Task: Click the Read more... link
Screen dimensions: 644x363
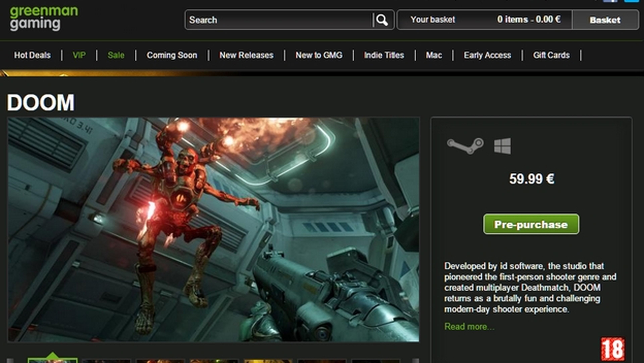Action: [x=469, y=326]
